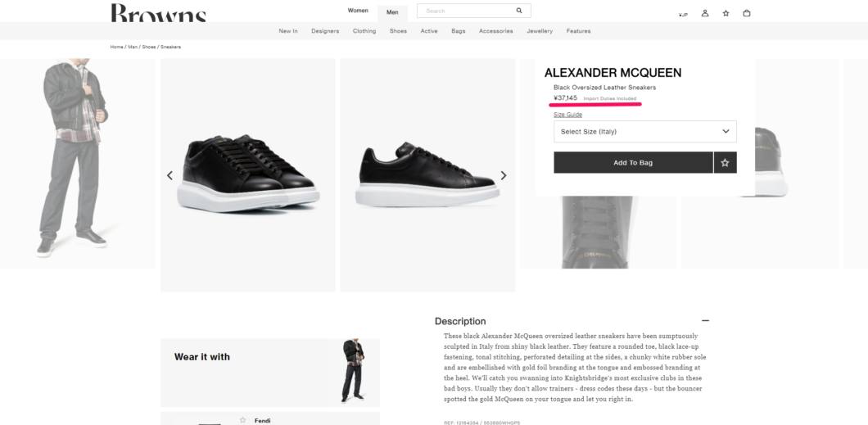This screenshot has height=425, width=868.
Task: Open the shopping bag icon
Action: (747, 13)
